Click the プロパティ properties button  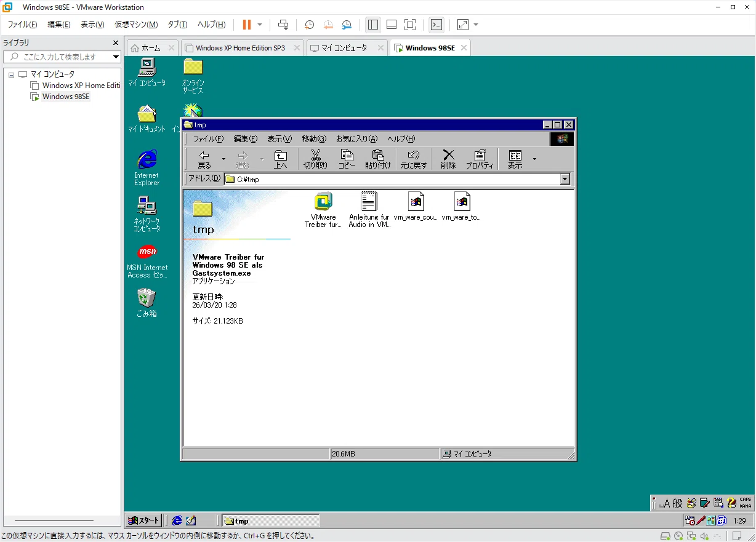pos(480,159)
